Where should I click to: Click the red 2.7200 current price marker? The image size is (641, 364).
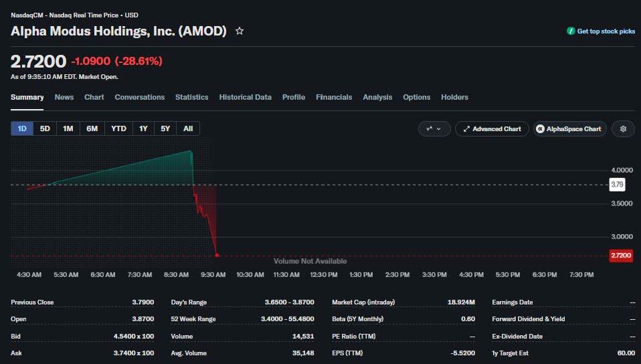click(x=621, y=256)
